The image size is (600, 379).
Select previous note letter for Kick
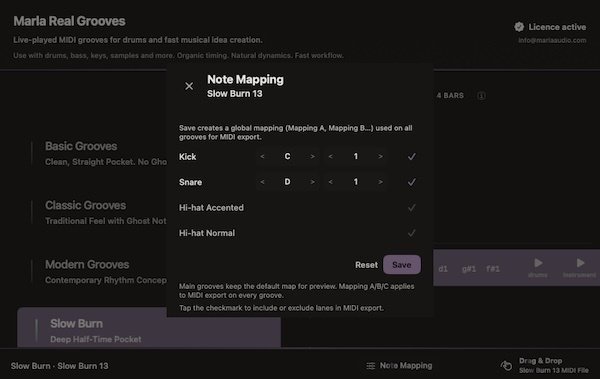[x=262, y=157]
